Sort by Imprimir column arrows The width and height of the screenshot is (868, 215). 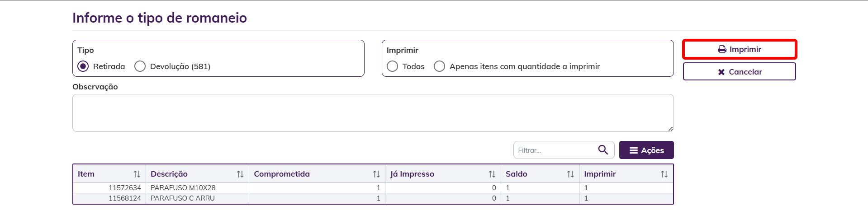pos(664,174)
